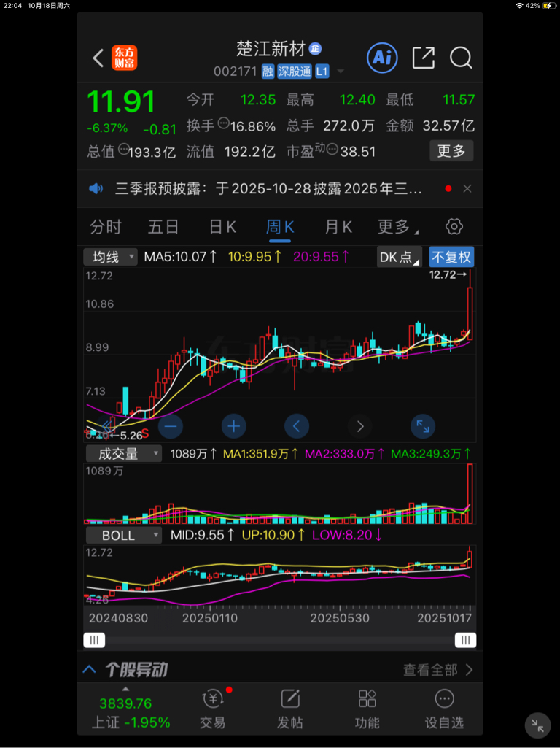Tap the tallest volume bar 1089万
Image resolution: width=560 pixels, height=748 pixels.
pos(470,494)
